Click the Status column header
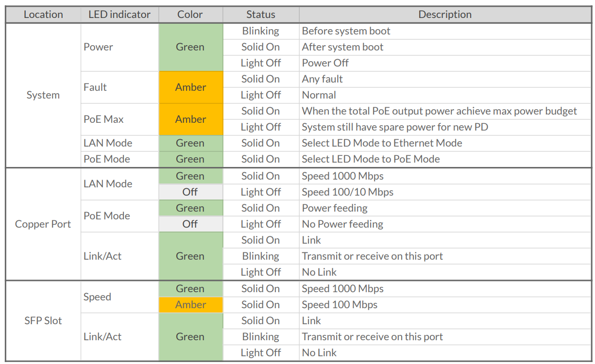The height and width of the screenshot is (364, 595). (x=260, y=15)
